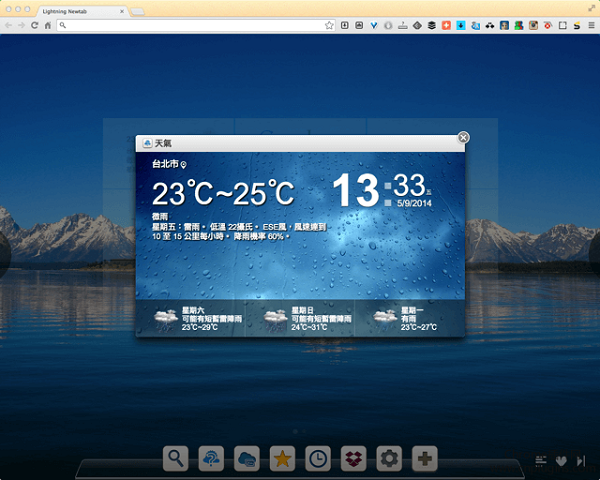
Task: Add a new item with the plus dock icon
Action: (x=425, y=458)
